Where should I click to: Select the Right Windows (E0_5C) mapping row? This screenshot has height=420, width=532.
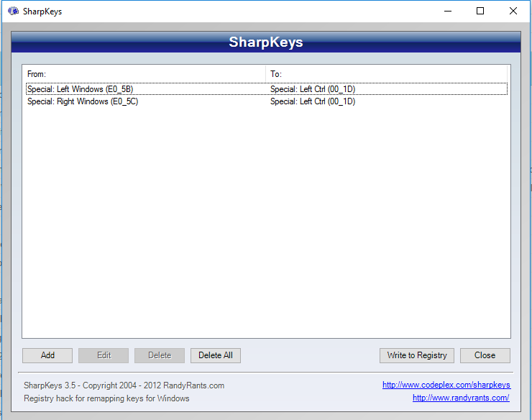(x=266, y=101)
